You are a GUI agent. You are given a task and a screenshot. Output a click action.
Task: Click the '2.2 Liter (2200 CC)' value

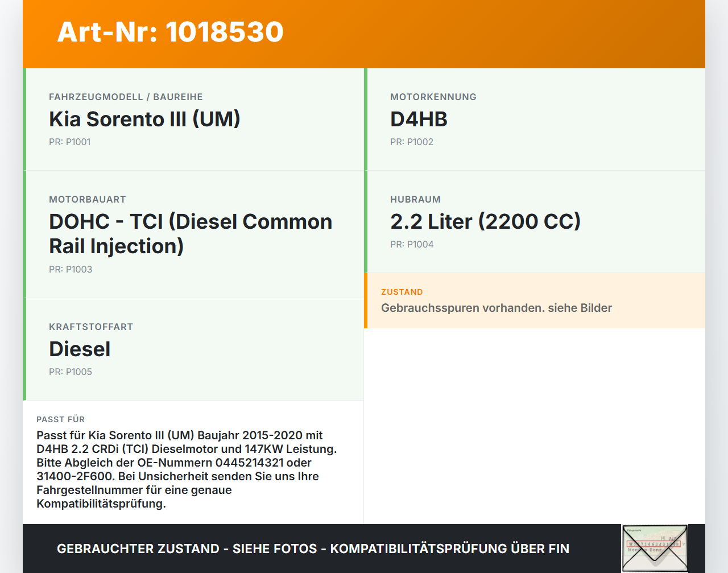[485, 221]
